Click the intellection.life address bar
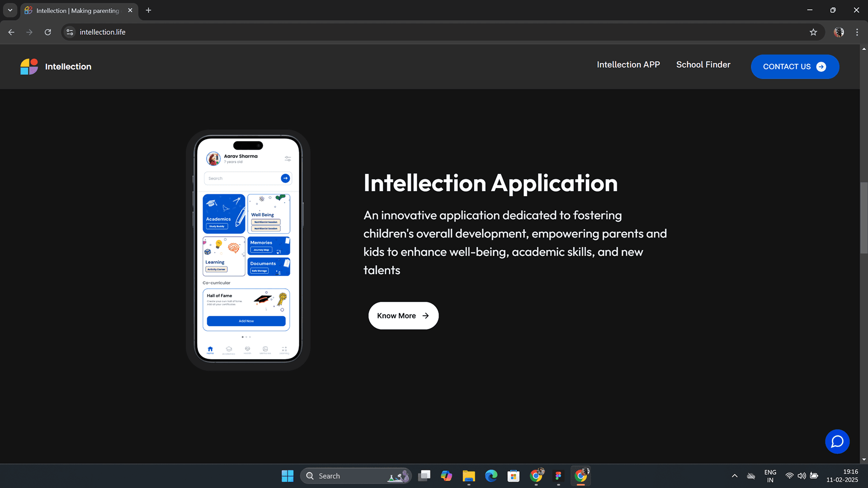Image resolution: width=868 pixels, height=488 pixels. [x=316, y=32]
